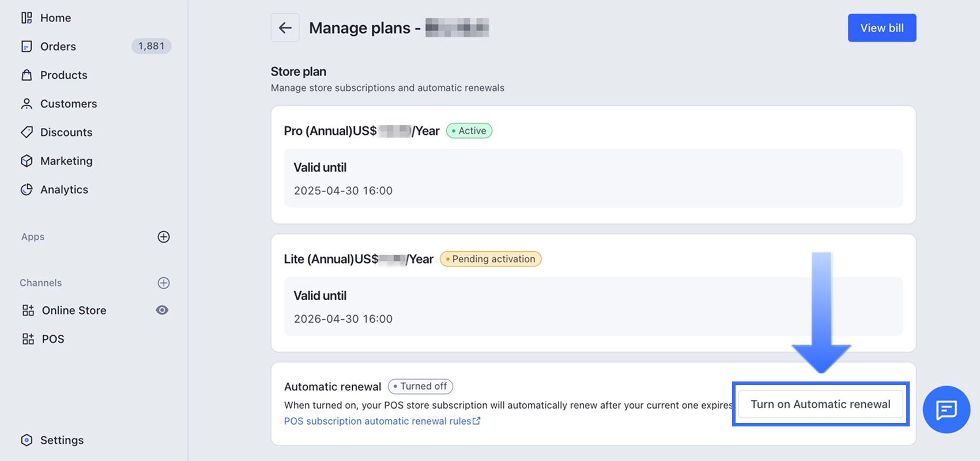
Task: Click the POS channel icon
Action: pos(28,339)
